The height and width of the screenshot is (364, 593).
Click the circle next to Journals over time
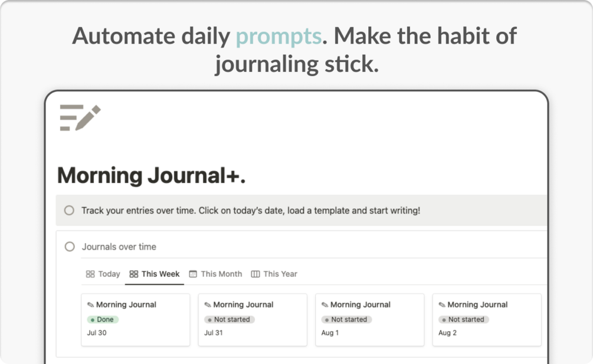click(70, 247)
